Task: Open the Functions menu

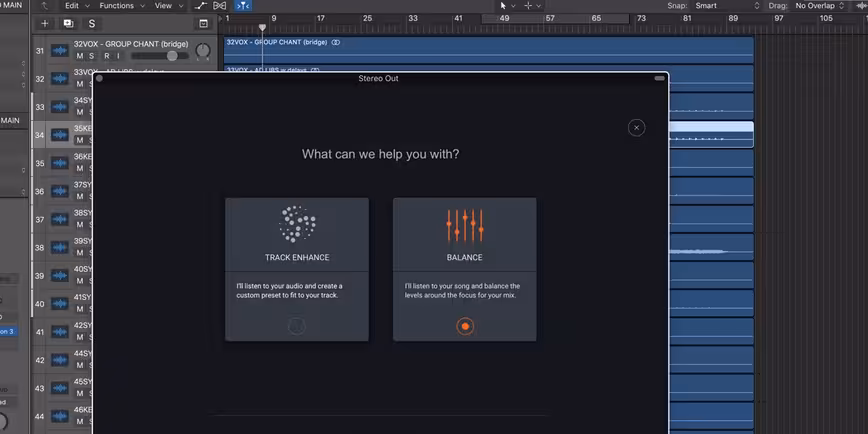Action: [x=122, y=6]
